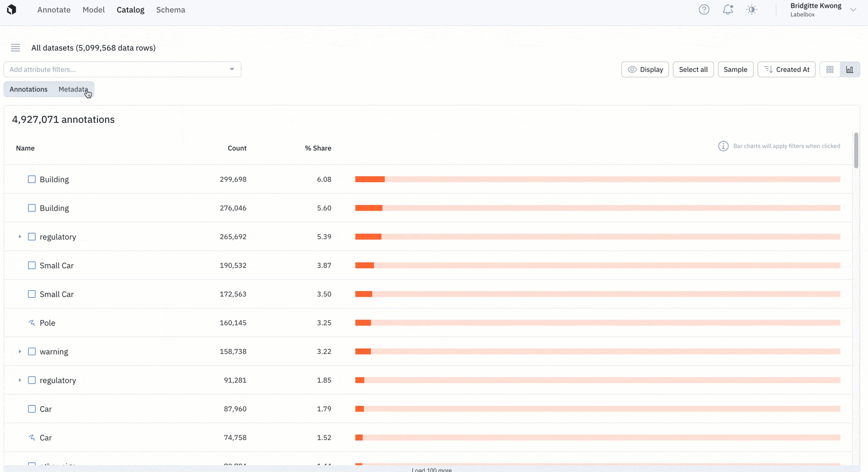
Task: Click the polyline icon next to Pole
Action: click(32, 323)
